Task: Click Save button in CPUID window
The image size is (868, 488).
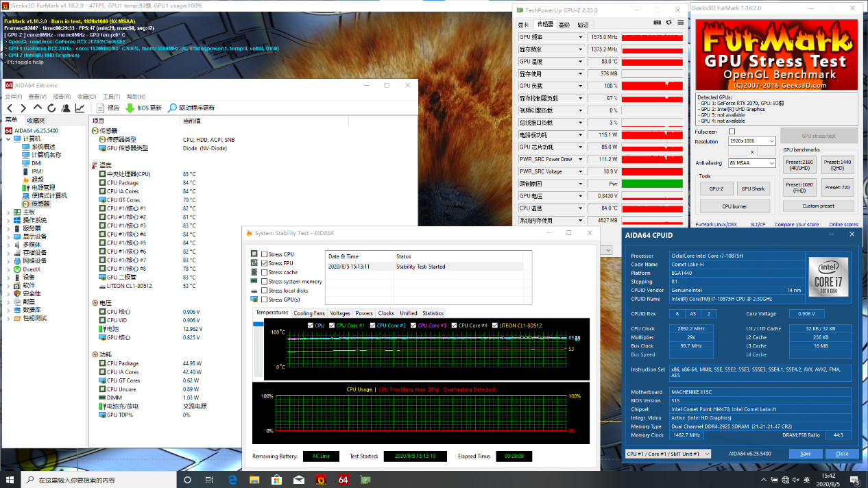Action: pos(805,454)
